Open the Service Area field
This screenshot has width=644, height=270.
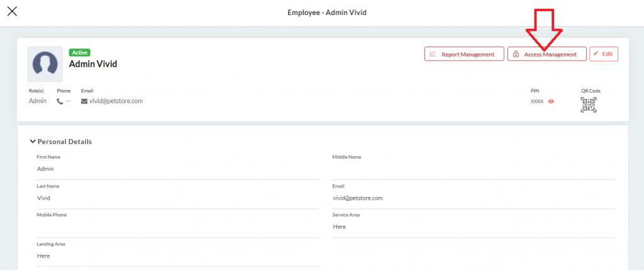click(x=473, y=227)
